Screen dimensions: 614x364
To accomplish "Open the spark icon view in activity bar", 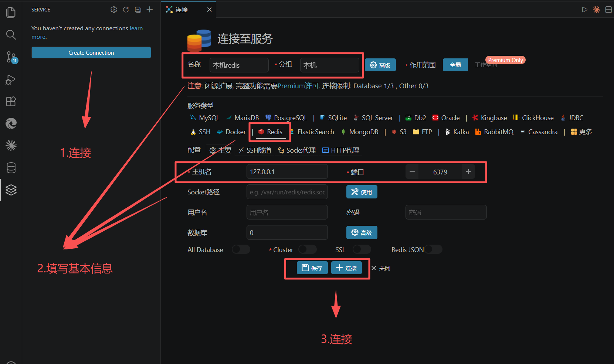I will (11, 146).
